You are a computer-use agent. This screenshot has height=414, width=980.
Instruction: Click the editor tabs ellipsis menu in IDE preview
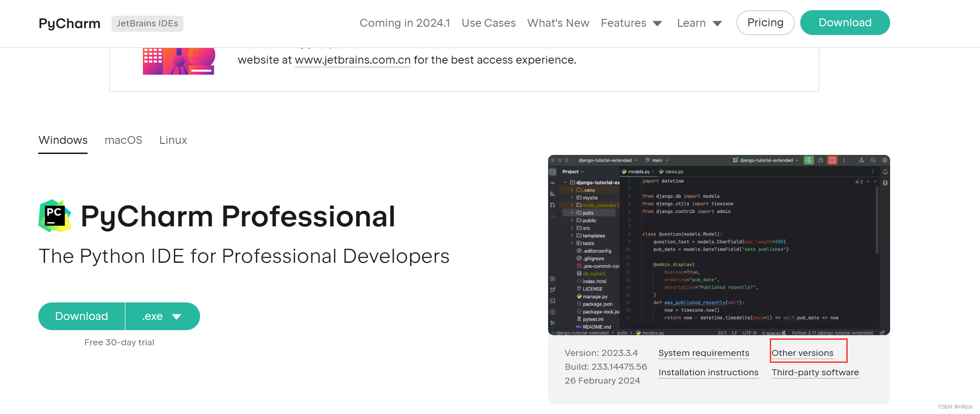[x=873, y=172]
